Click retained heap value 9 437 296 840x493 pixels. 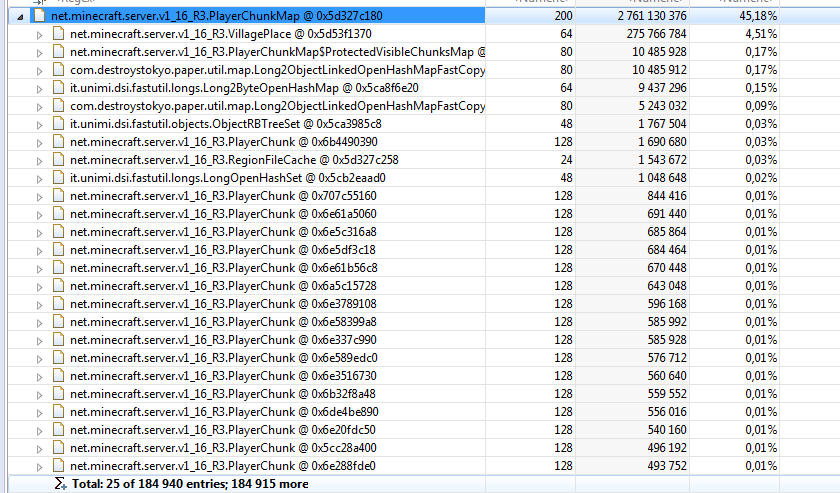coord(662,88)
